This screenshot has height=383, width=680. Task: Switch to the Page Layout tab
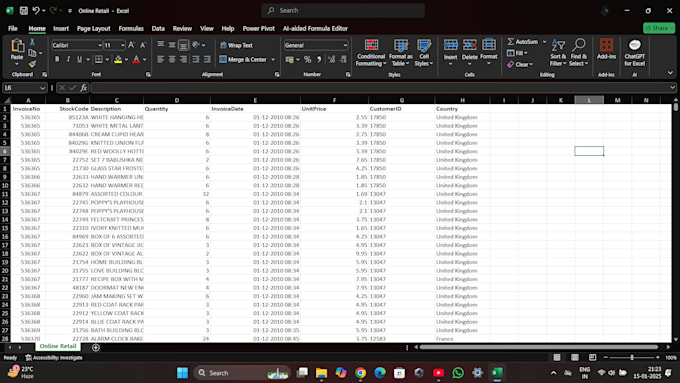94,29
